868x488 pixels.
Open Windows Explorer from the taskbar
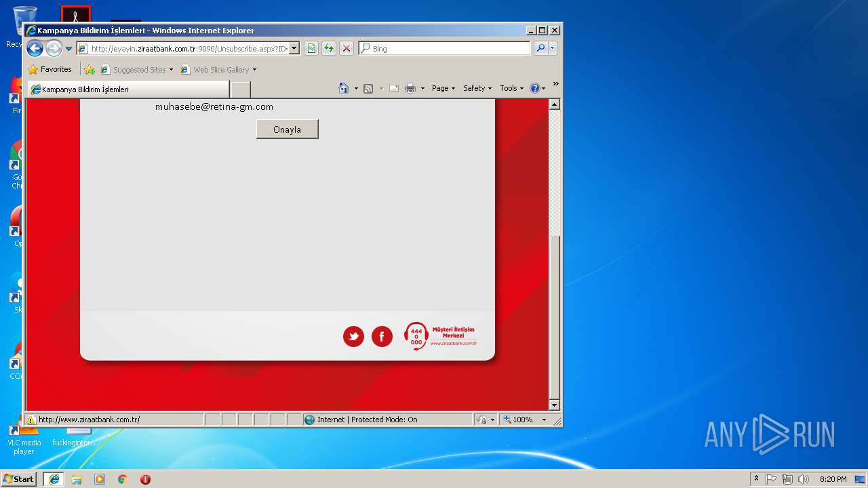pyautogui.click(x=77, y=479)
